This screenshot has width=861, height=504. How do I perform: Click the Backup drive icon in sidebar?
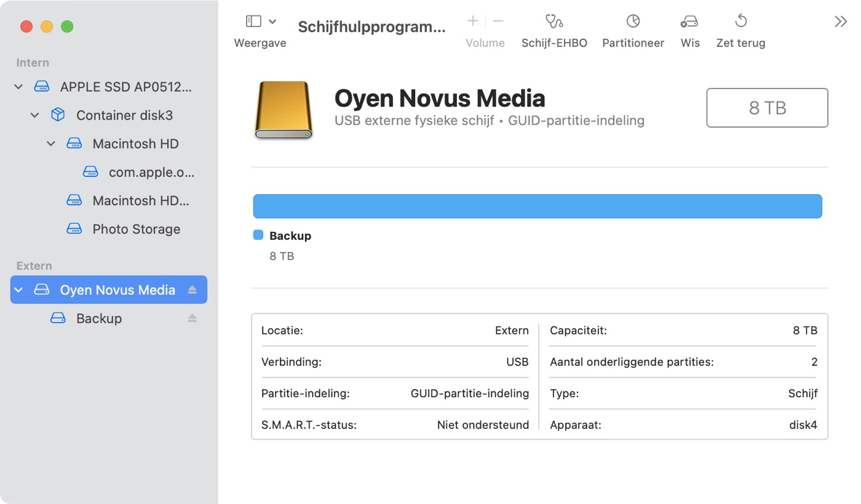pyautogui.click(x=58, y=318)
